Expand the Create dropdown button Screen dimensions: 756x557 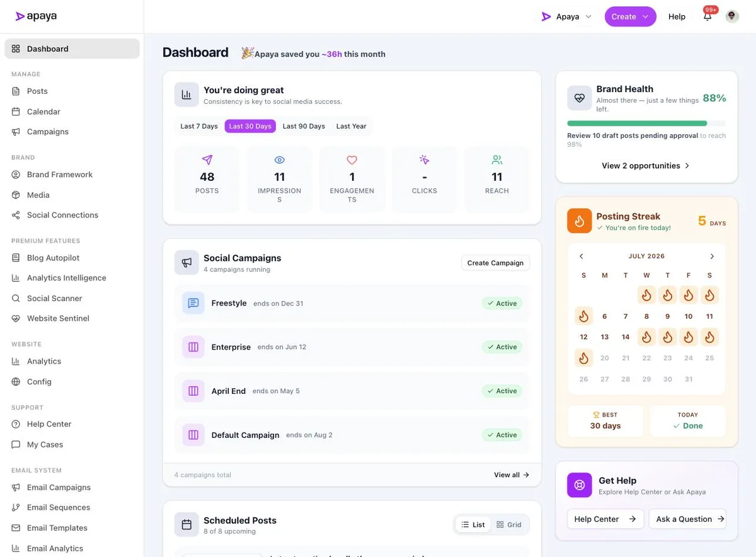(631, 16)
